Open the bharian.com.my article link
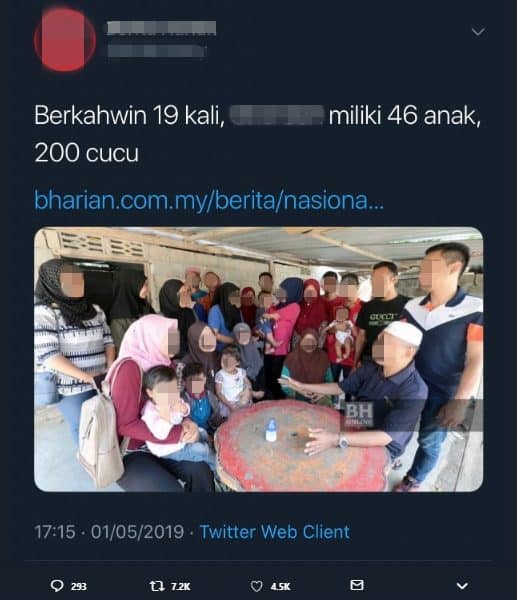The width and height of the screenshot is (517, 600). 209,200
